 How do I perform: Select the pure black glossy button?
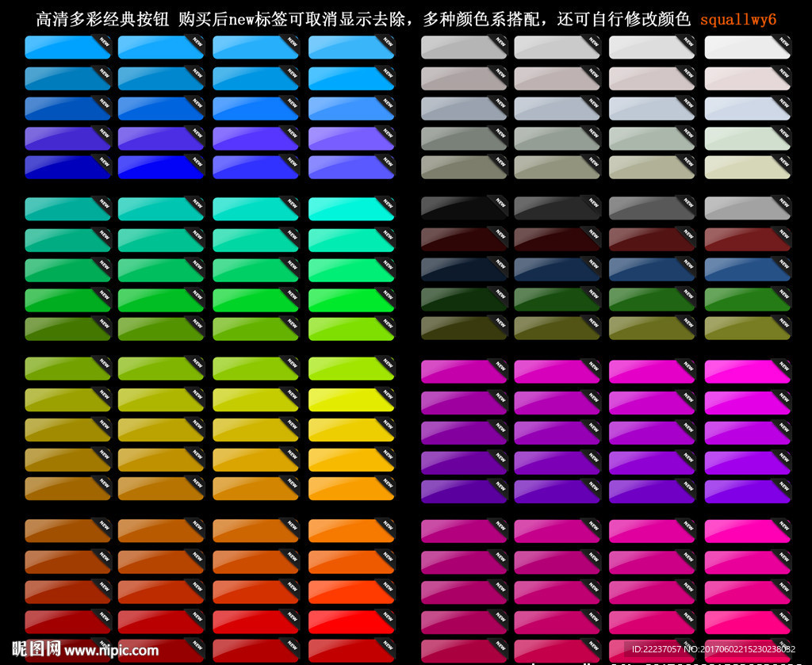464,208
